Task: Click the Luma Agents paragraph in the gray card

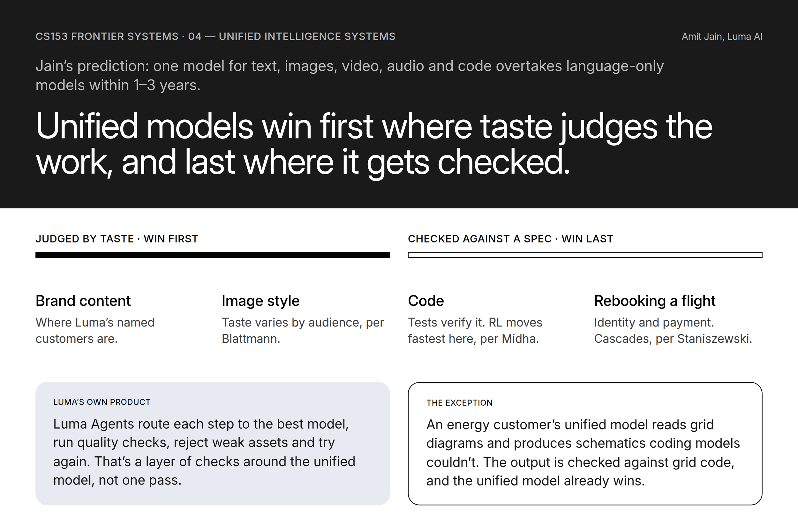Action: 204,452
